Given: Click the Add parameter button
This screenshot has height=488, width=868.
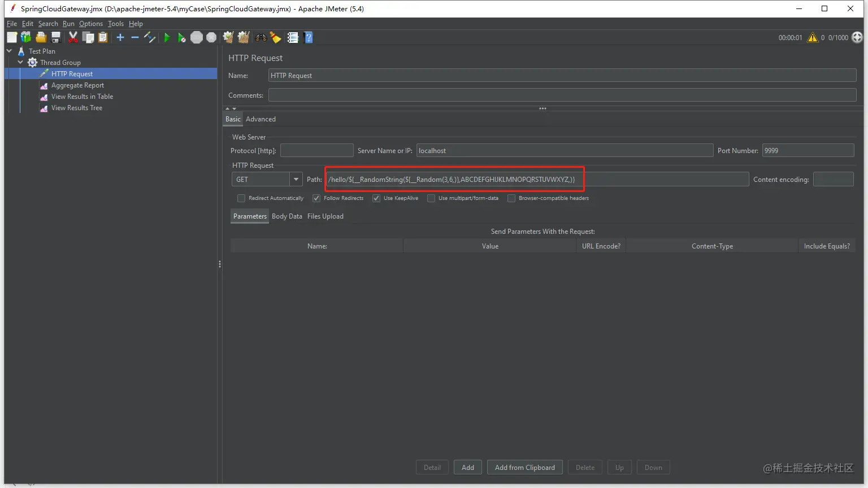Looking at the screenshot, I should (468, 467).
